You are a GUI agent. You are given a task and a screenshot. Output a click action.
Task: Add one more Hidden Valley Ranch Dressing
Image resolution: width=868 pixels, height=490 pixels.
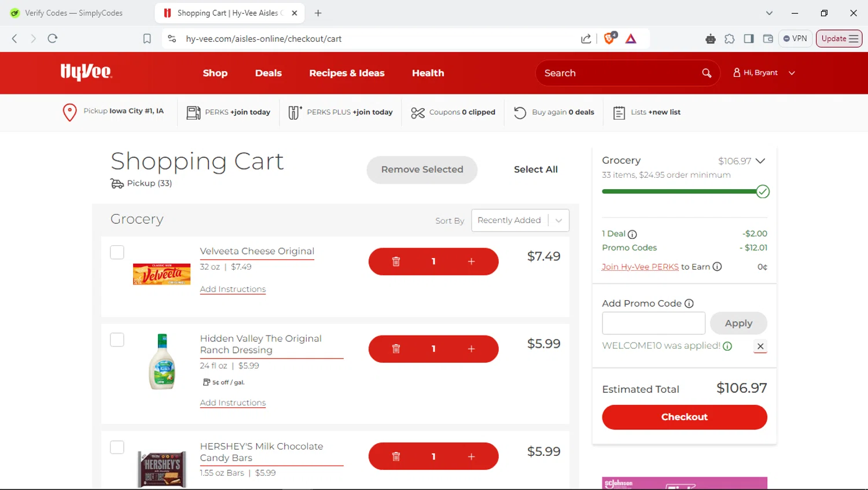point(471,349)
